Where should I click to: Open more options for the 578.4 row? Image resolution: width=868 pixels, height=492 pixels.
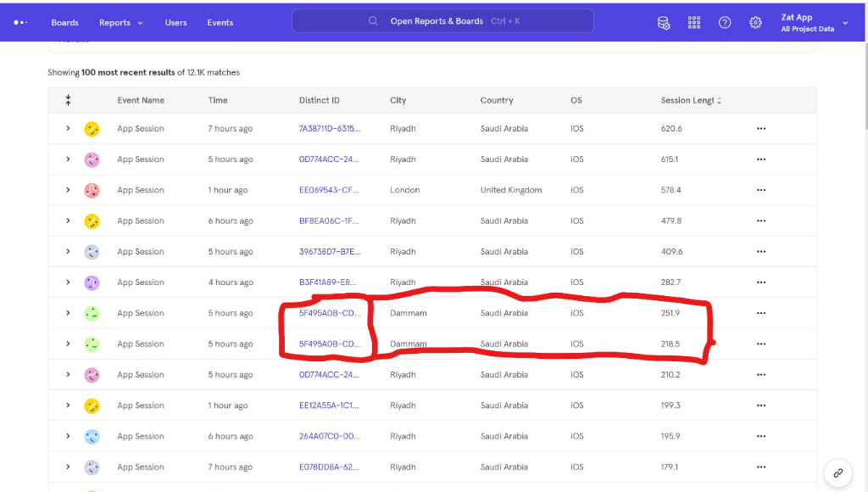tap(761, 190)
